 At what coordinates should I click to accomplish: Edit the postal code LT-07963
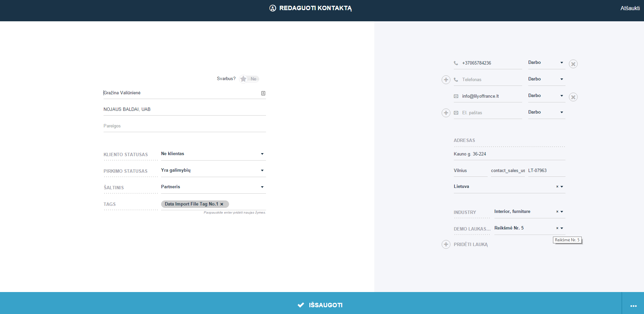[x=547, y=171]
